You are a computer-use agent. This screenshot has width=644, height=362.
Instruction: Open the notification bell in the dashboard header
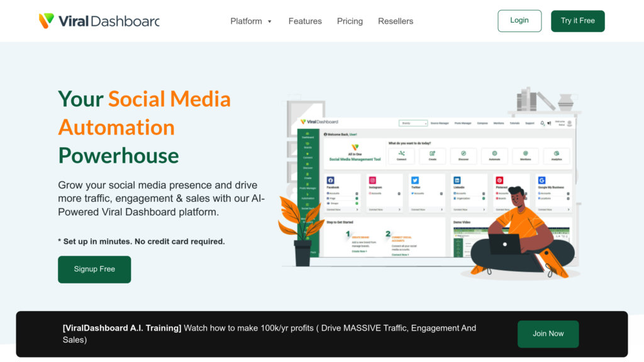[541, 122]
